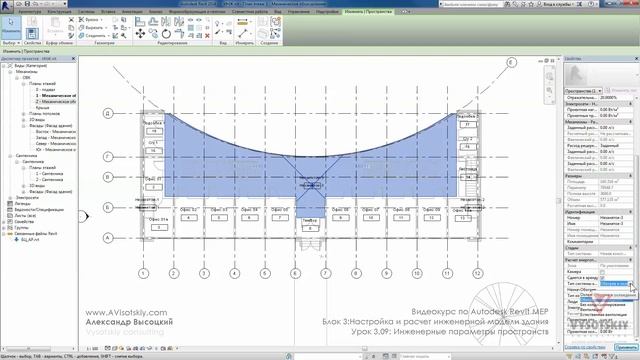
Task: Click the zoom tool on the view navigation bar
Action: click(x=549, y=90)
